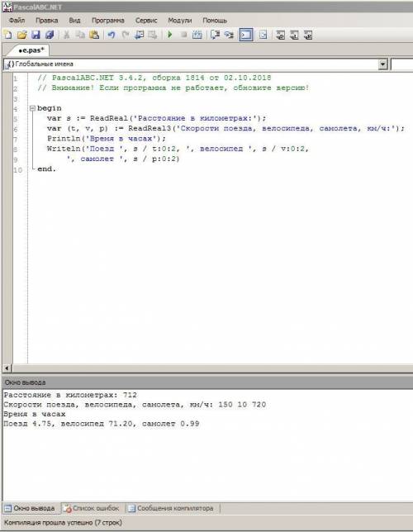This screenshot has width=413, height=532.
Task: Click the Save All toolbar icon
Action: [50, 35]
